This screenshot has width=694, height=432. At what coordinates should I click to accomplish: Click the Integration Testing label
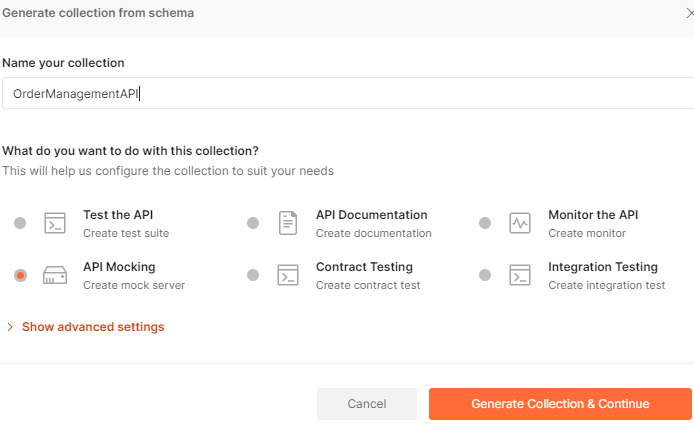(603, 267)
